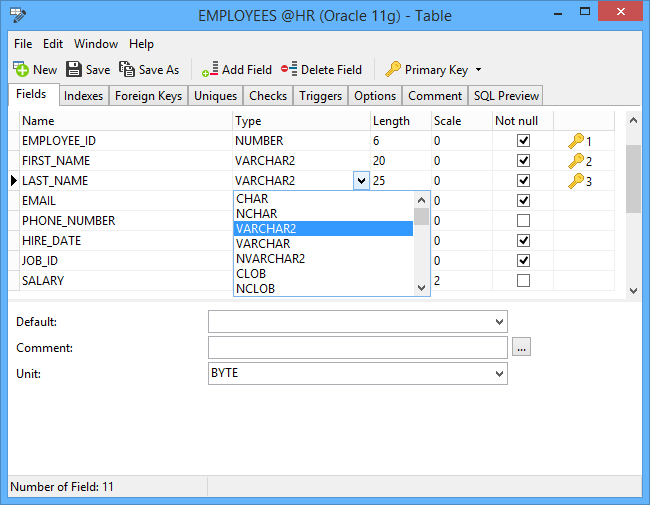Uncheck Not null for EMAIL

coord(523,201)
